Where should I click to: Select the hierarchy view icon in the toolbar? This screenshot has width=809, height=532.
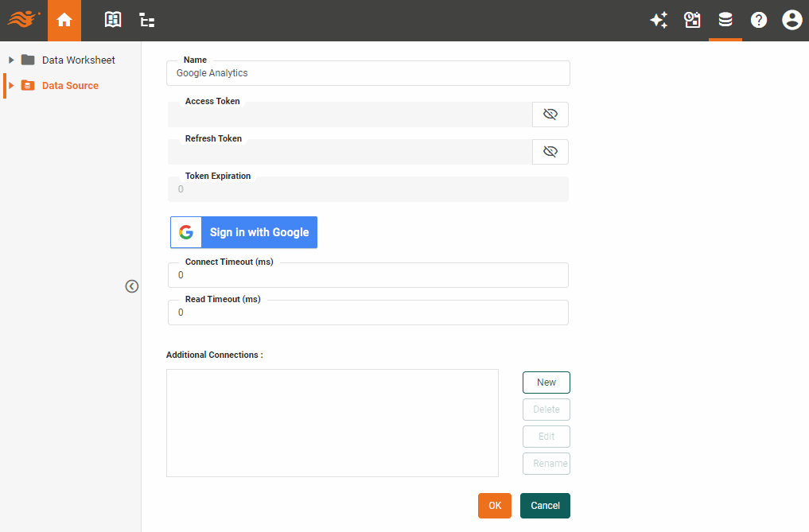click(146, 20)
